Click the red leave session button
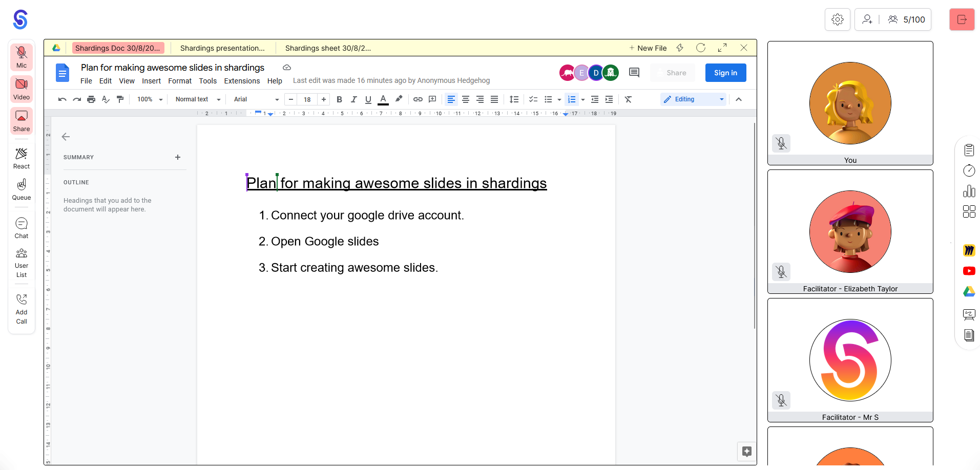Image resolution: width=980 pixels, height=470 pixels. pos(962,19)
